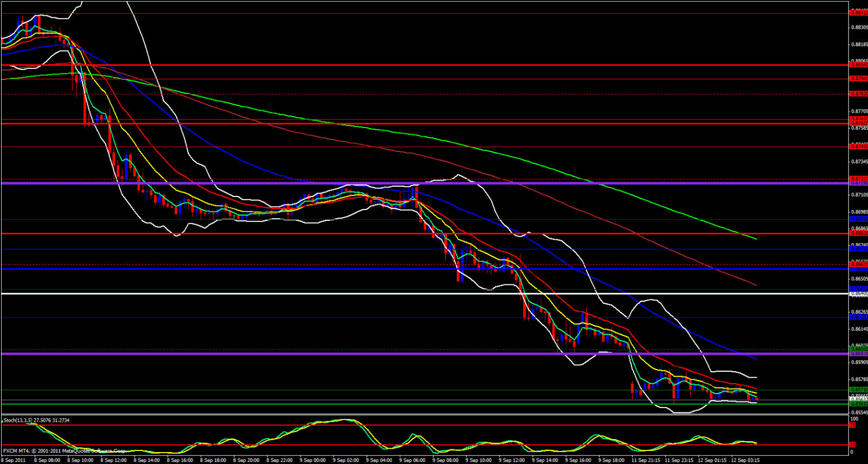
Task: Click the 0.87830 dashed red level tag
Action: point(858,94)
